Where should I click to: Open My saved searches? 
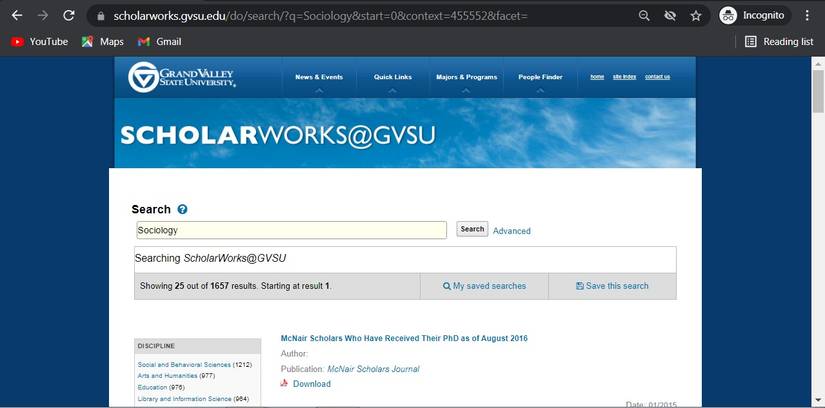click(484, 286)
